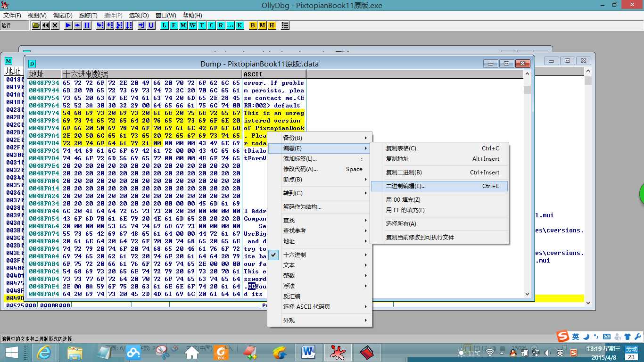Click the Close program X toolbar icon
644x362 pixels.
[x=55, y=25]
